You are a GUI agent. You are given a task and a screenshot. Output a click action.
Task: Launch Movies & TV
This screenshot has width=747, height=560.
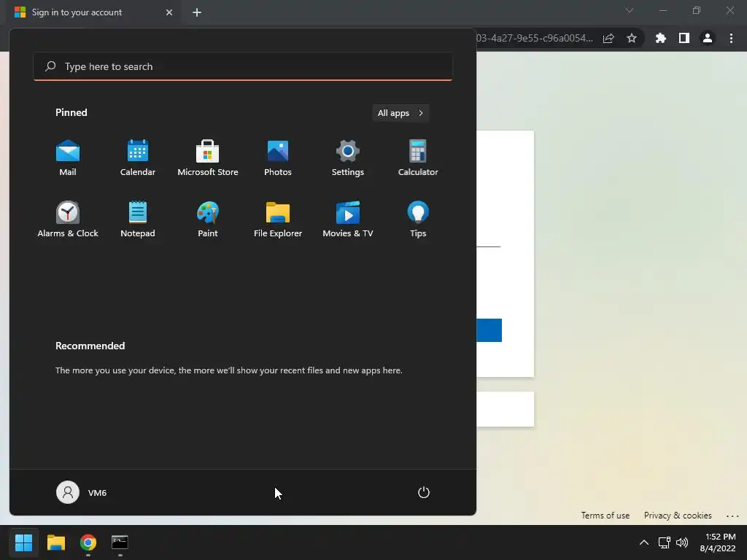click(x=348, y=219)
